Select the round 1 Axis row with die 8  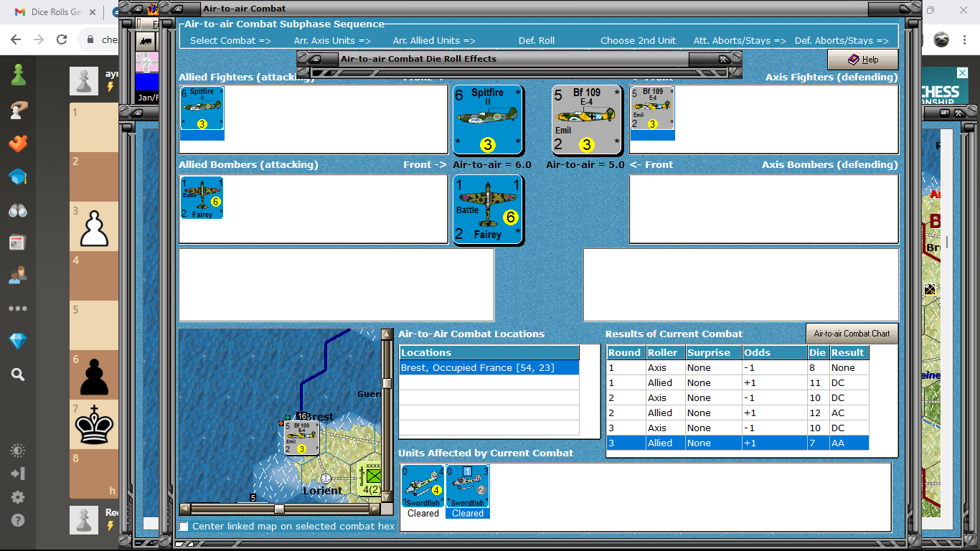pos(738,368)
